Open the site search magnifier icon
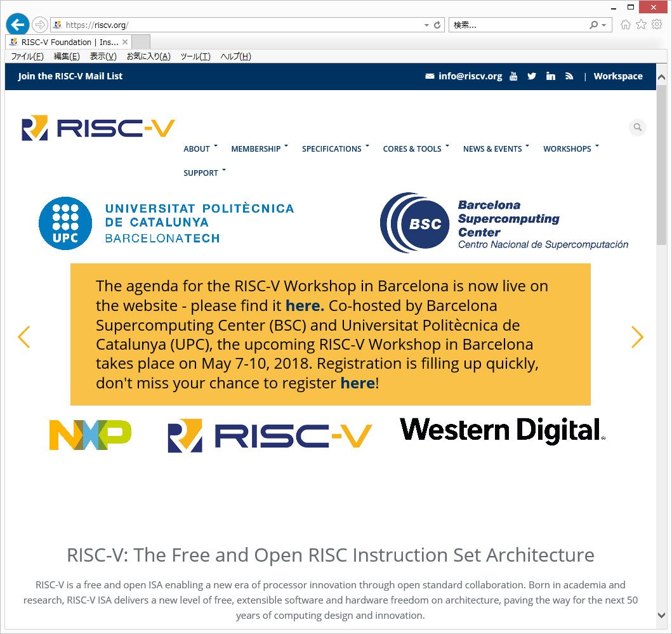 pyautogui.click(x=638, y=128)
